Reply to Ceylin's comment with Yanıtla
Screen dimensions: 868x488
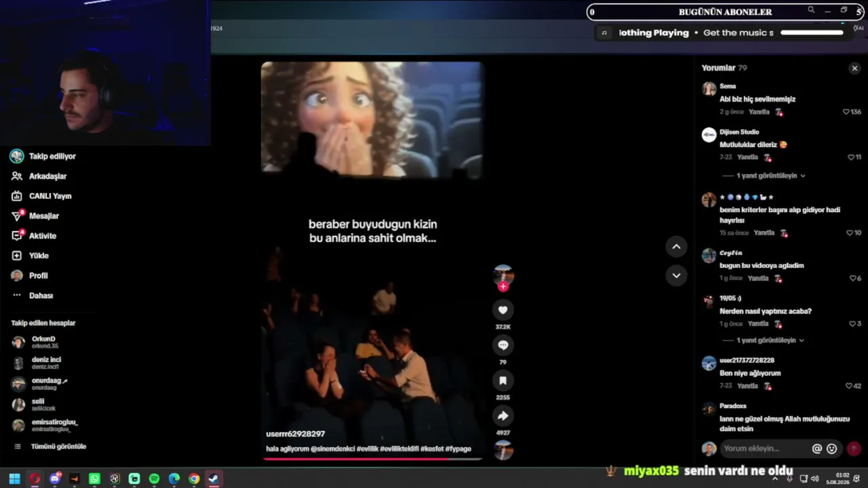click(x=758, y=279)
